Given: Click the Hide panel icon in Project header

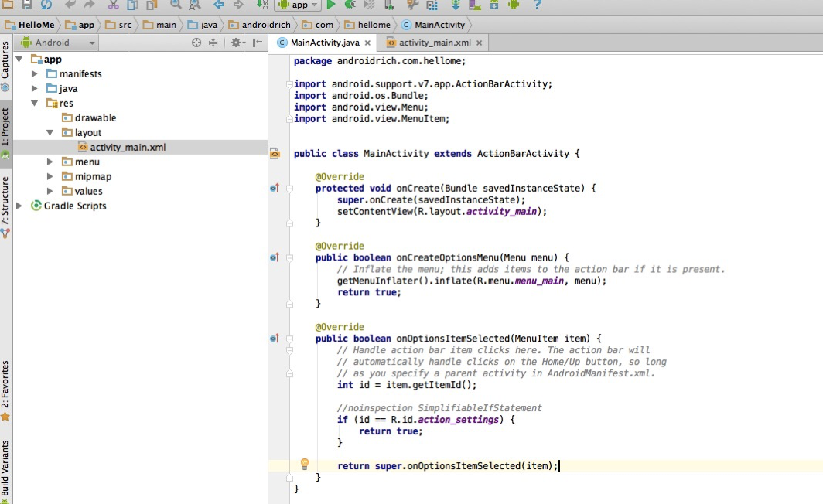Looking at the screenshot, I should (x=258, y=43).
